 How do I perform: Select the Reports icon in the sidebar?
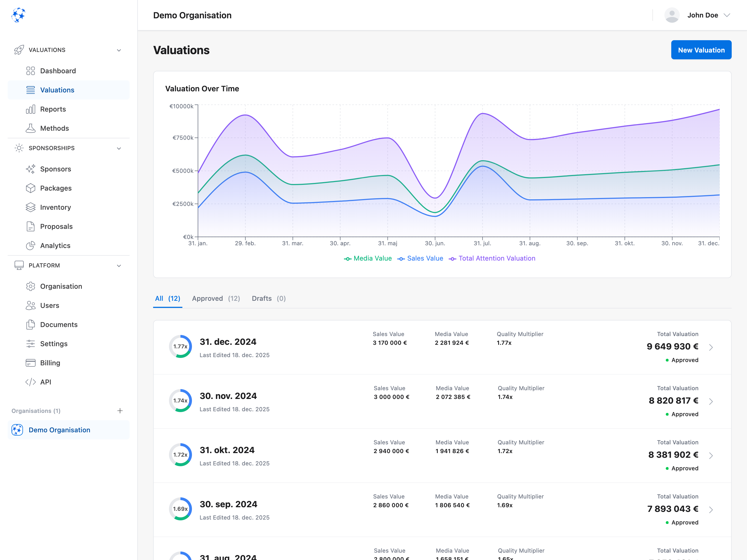(x=30, y=109)
